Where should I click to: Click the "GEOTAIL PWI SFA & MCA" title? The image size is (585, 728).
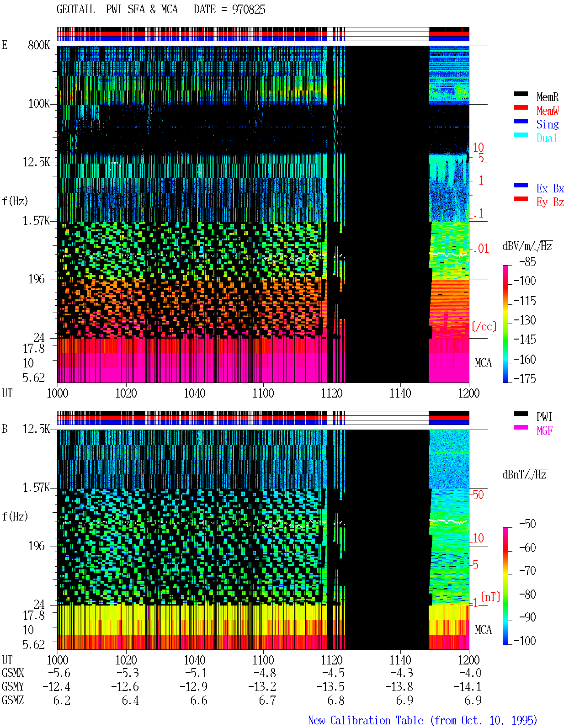point(117,10)
